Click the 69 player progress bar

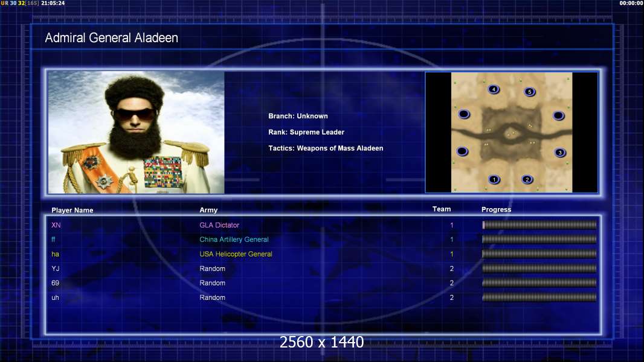[x=539, y=283]
